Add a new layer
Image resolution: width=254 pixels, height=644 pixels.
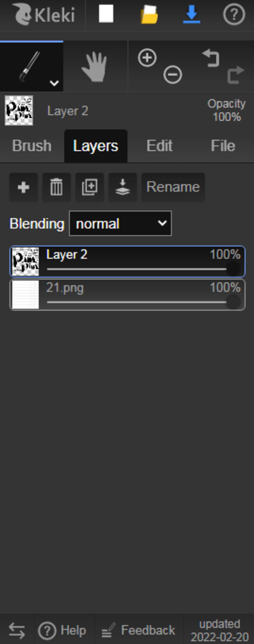pyautogui.click(x=24, y=187)
